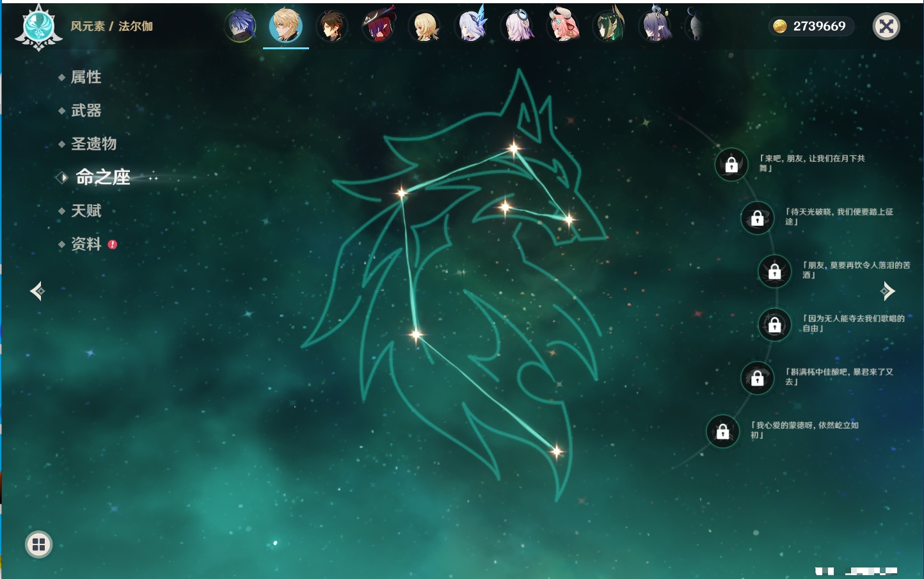Click lock icon beside 「因为无人能夺去我们歌唱的自由」
The height and width of the screenshot is (579, 924).
[774, 325]
